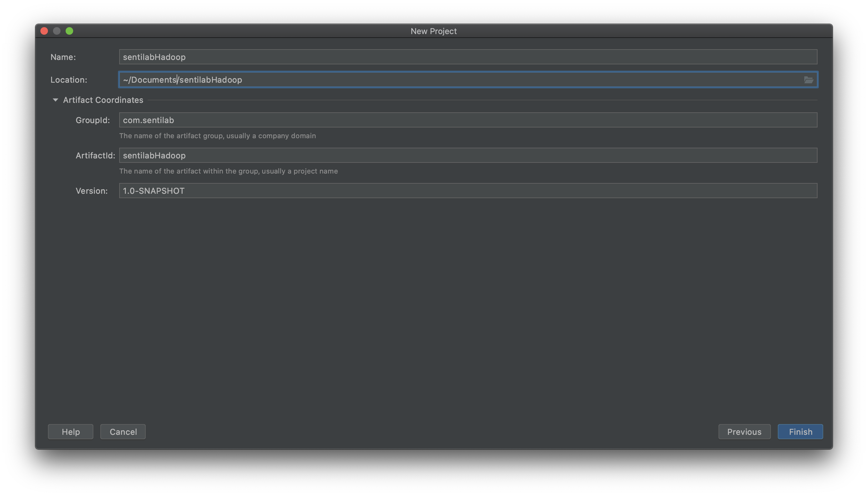Focus the Version field showing 1.0-SNAPSHOT

point(467,191)
